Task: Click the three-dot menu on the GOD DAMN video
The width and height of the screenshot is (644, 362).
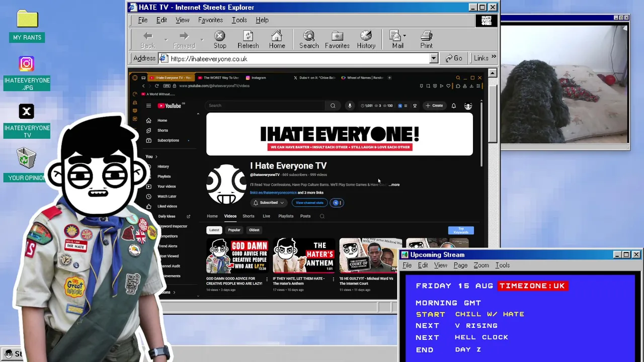Action: point(267,279)
